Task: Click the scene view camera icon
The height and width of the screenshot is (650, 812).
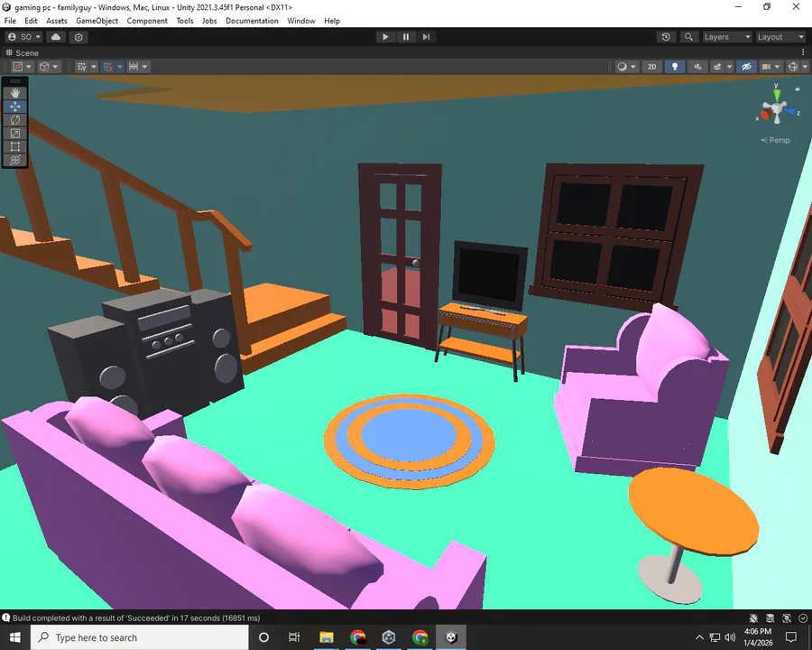Action: click(x=766, y=66)
